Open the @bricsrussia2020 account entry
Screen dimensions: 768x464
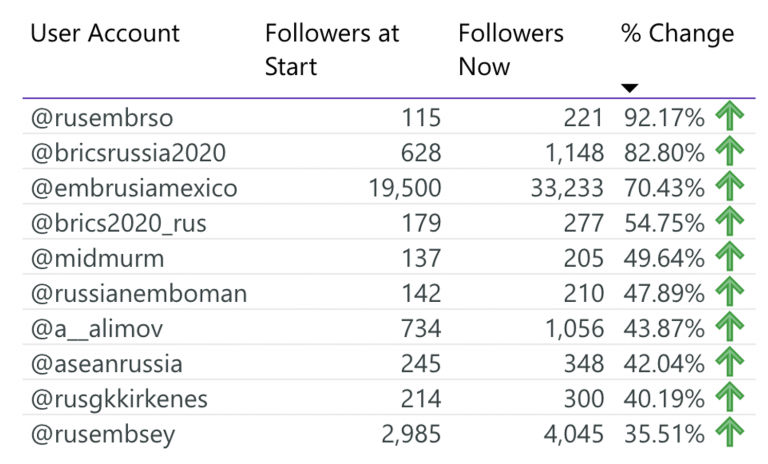pos(128,153)
